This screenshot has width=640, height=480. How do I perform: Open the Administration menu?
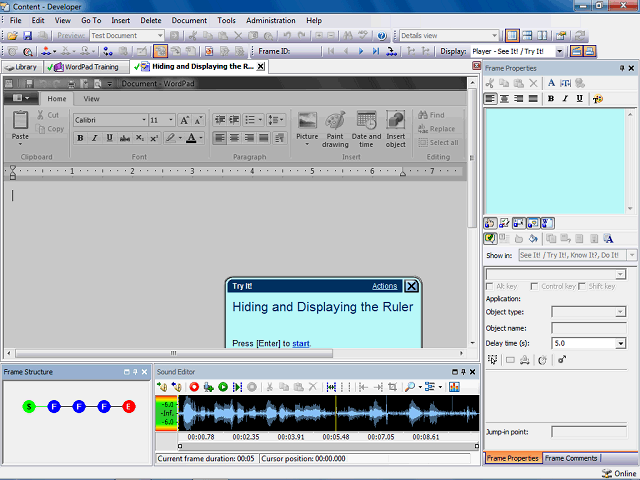(x=270, y=20)
